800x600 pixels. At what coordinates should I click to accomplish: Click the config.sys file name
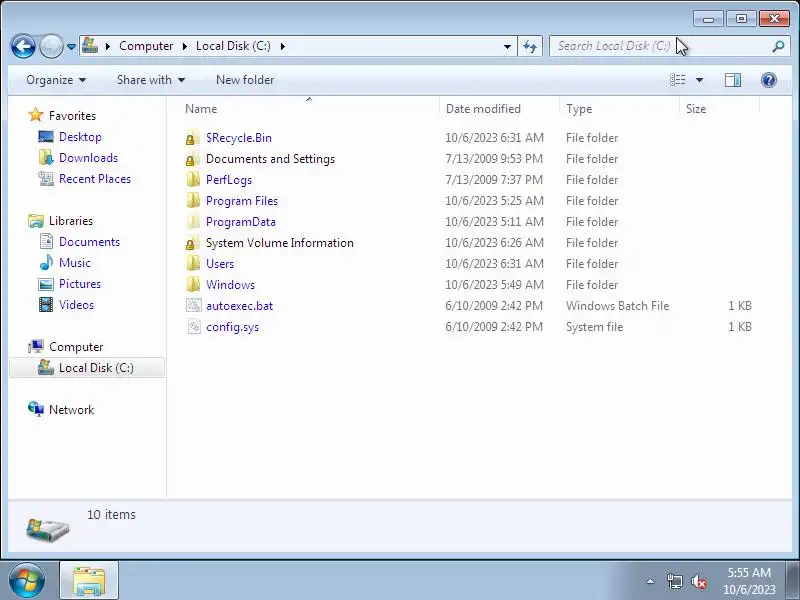(x=232, y=327)
